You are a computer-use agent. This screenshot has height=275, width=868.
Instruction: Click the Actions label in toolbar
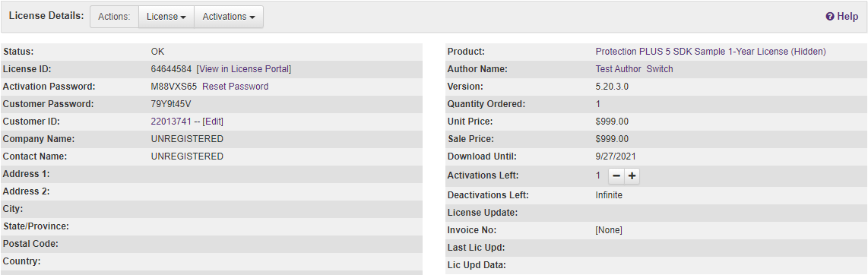[114, 17]
